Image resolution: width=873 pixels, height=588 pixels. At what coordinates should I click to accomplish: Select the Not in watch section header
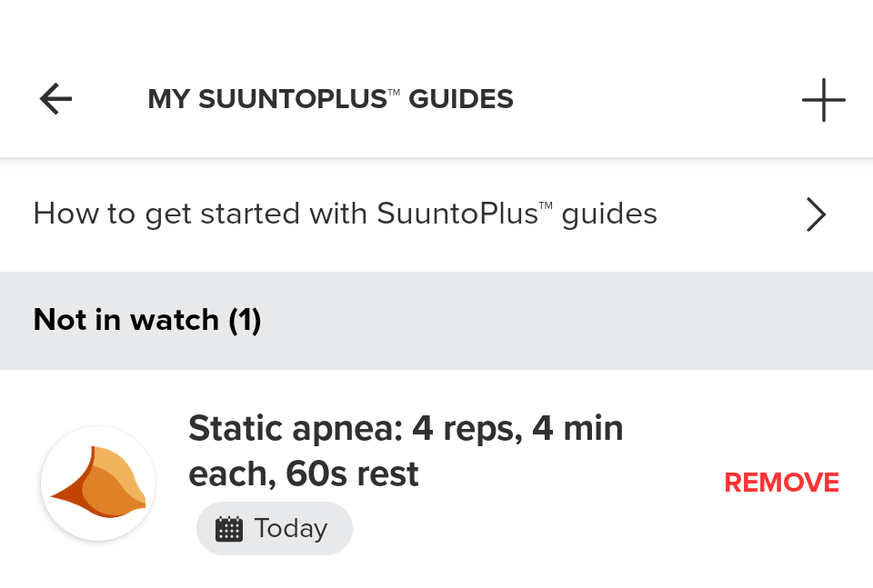(146, 320)
